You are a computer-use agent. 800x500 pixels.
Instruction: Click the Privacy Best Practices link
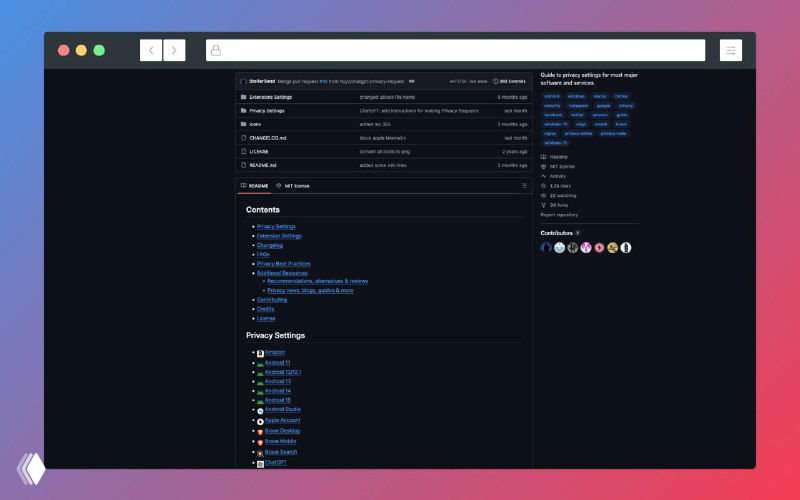pos(283,263)
